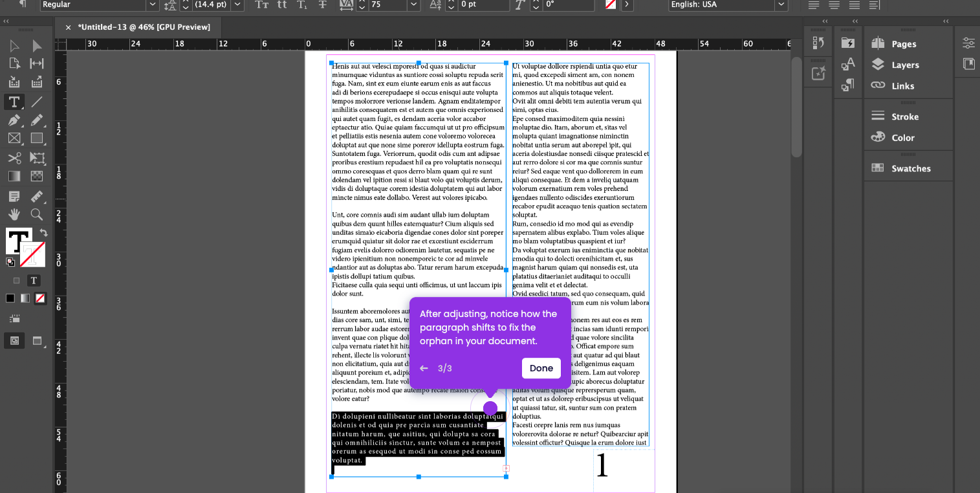The width and height of the screenshot is (980, 493).
Task: Click the vertical document scrollbar
Action: tap(796, 107)
